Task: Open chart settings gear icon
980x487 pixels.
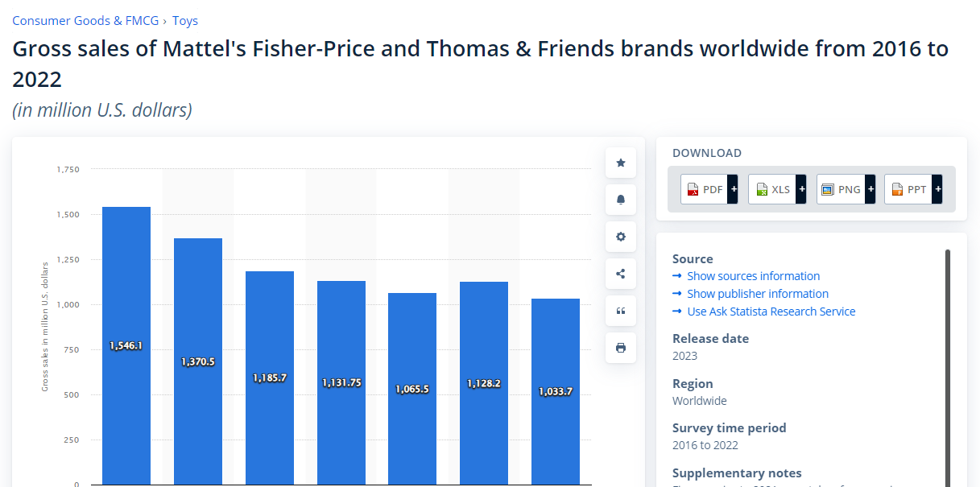Action: coord(621,237)
